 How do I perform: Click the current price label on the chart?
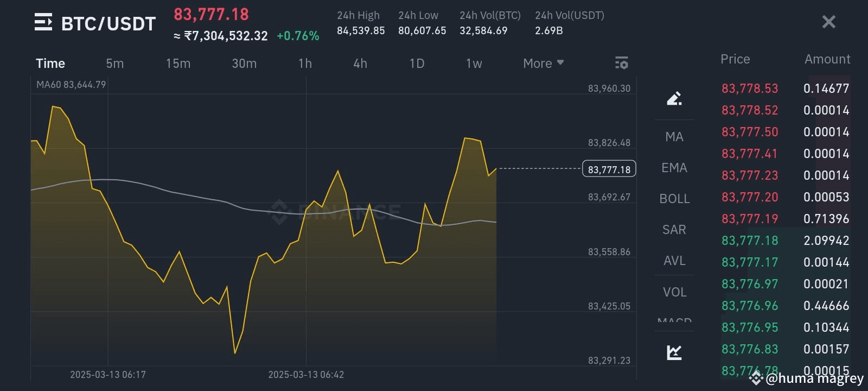[609, 169]
